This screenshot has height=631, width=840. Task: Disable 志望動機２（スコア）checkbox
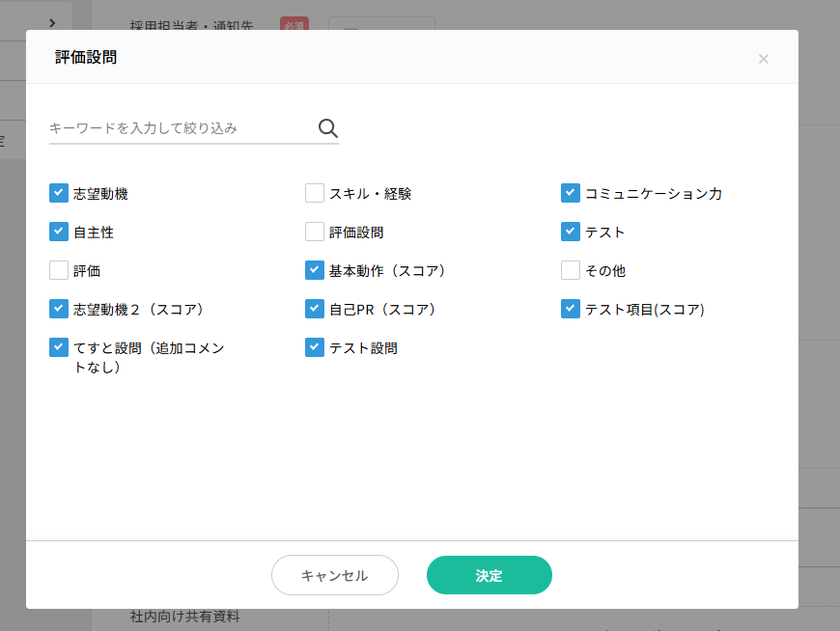(x=59, y=309)
